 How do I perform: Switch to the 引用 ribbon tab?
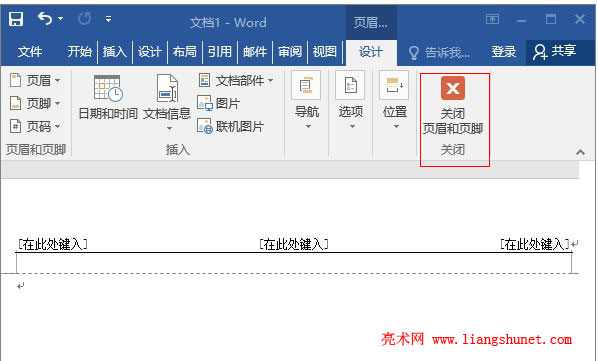pyautogui.click(x=220, y=51)
